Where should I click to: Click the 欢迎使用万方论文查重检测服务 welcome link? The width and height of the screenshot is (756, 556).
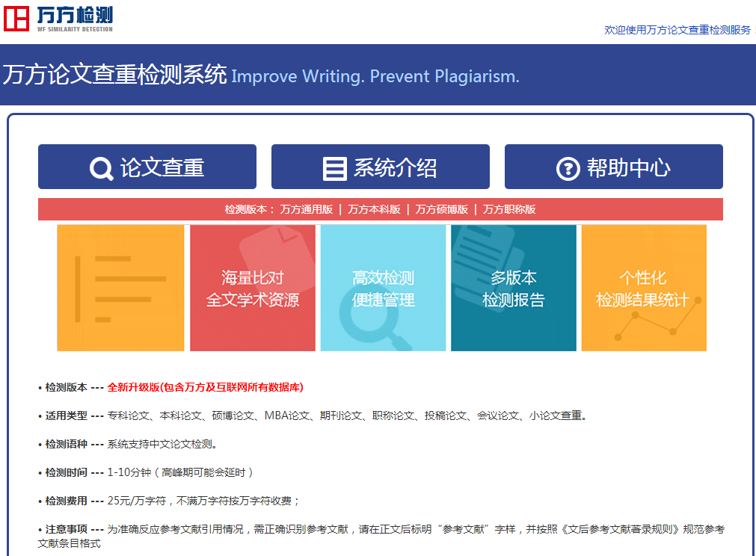point(677,30)
